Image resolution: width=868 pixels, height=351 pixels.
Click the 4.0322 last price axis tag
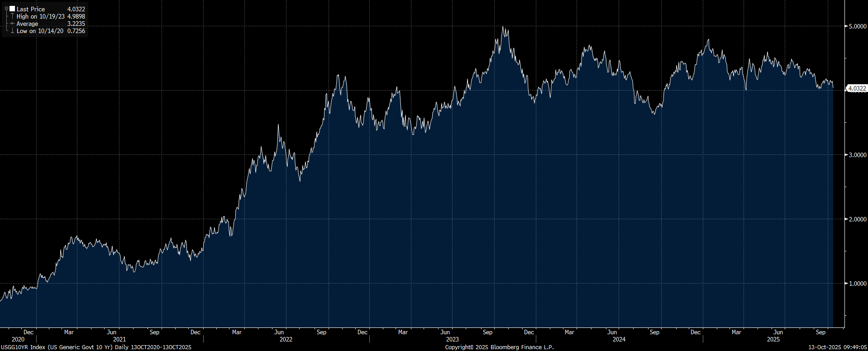click(x=857, y=88)
